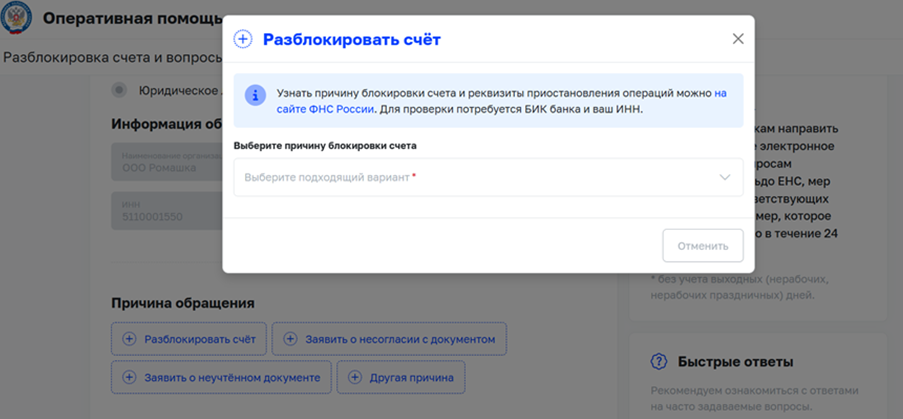This screenshot has height=419, width=903.
Task: Click the plus icon on Другая причина
Action: [x=355, y=378]
